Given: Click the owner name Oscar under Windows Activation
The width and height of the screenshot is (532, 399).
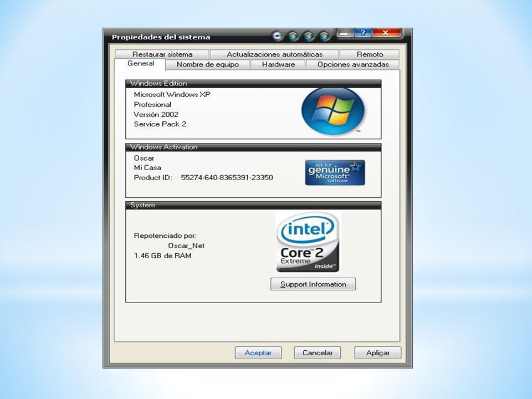Looking at the screenshot, I should [x=144, y=158].
